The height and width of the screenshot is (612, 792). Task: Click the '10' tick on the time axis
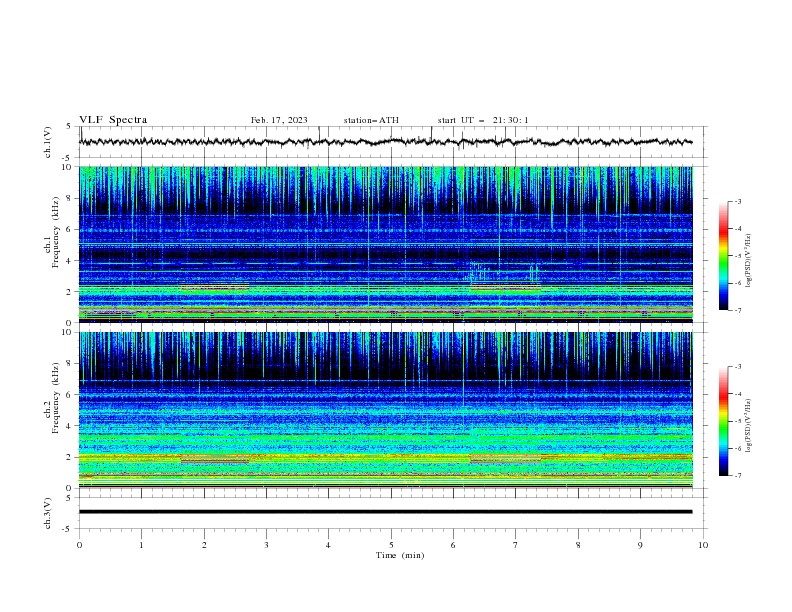pos(703,545)
